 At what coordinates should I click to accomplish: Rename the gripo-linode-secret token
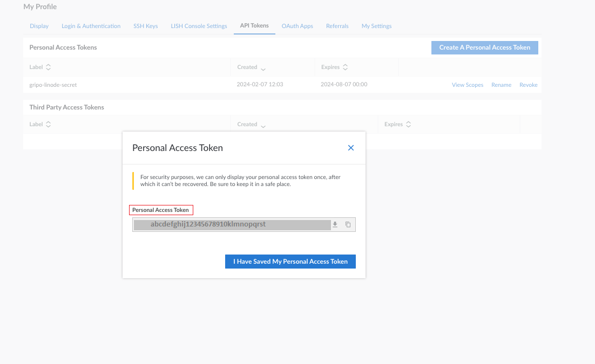(501, 85)
